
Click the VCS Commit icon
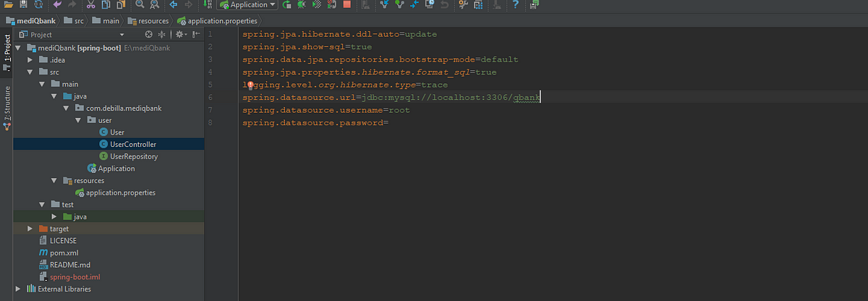(x=399, y=5)
